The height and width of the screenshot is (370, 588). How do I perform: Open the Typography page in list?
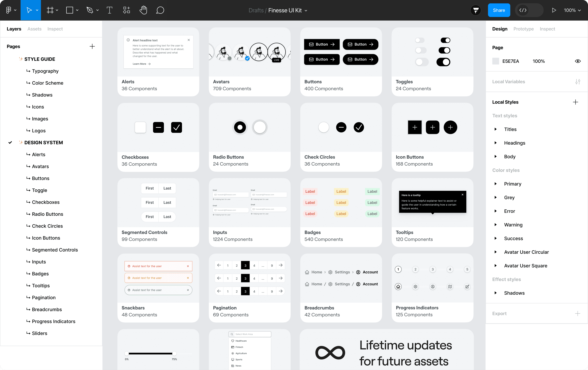point(45,71)
